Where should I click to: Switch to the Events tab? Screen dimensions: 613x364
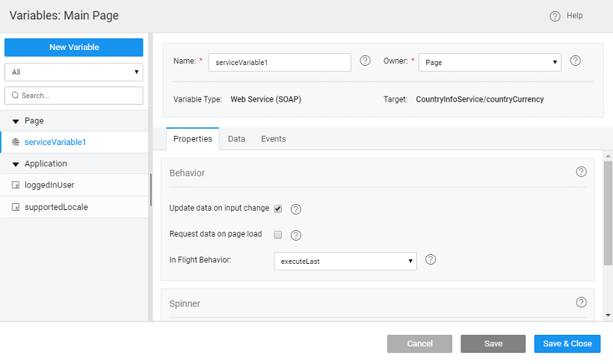coord(273,139)
